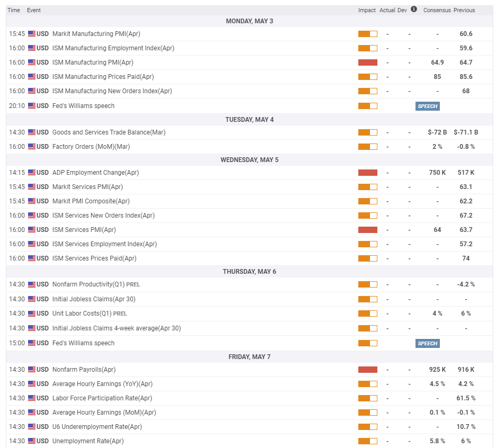
Task: Click the Previous column header
Action: tap(464, 10)
